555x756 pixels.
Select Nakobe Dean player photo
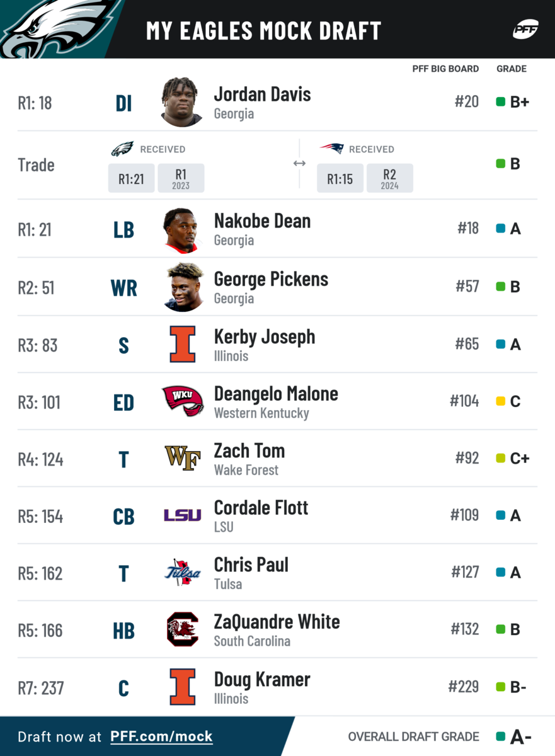click(x=183, y=229)
